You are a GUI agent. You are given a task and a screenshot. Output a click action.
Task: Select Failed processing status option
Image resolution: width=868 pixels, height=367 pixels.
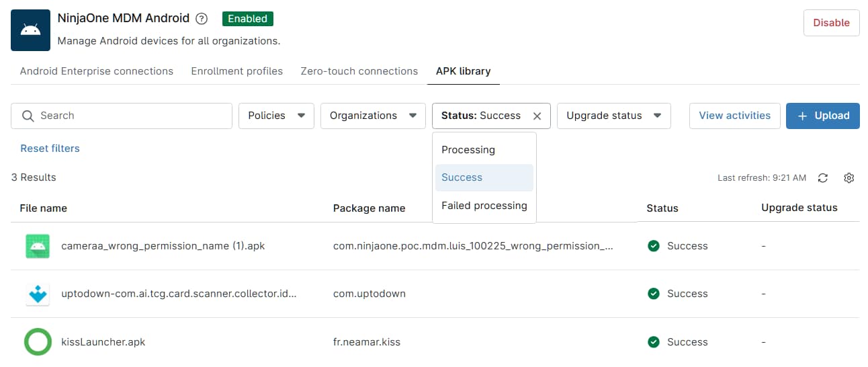tap(484, 206)
